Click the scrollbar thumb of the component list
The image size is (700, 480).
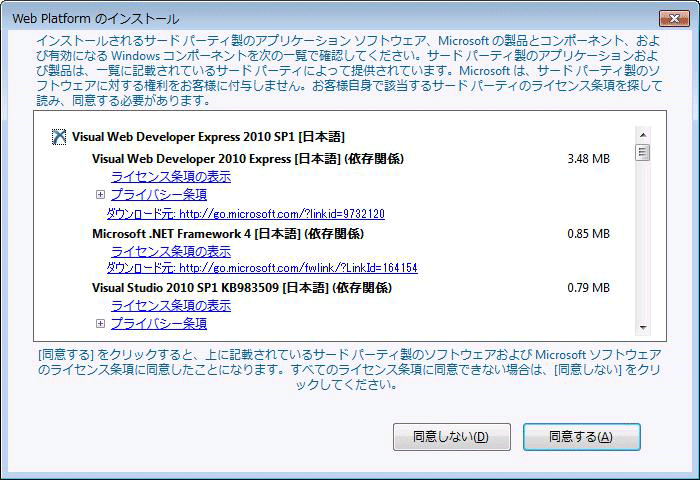643,153
